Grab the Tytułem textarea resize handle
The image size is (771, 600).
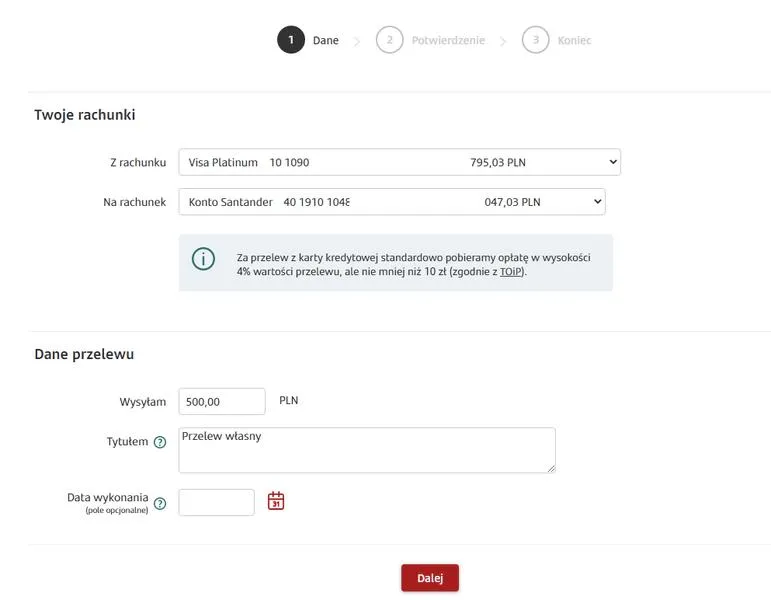point(551,469)
